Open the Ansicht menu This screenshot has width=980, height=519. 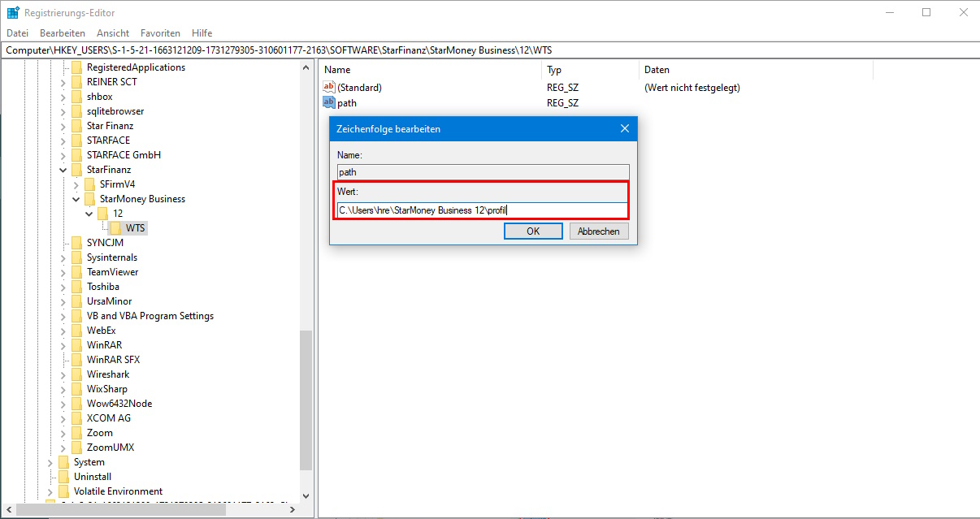pos(113,33)
